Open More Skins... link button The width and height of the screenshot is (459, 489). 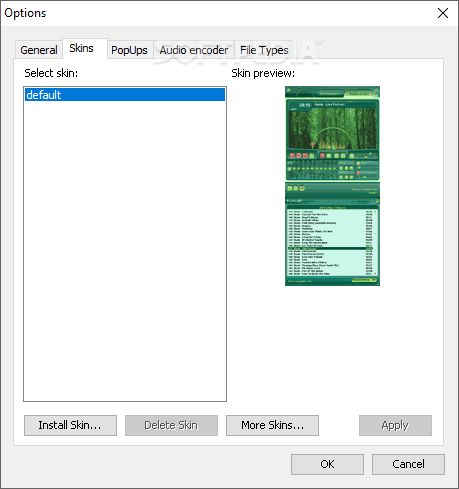tap(272, 425)
